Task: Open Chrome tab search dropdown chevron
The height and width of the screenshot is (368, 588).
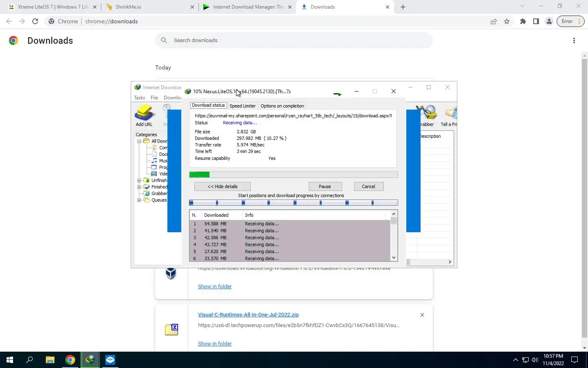Action: (522, 6)
